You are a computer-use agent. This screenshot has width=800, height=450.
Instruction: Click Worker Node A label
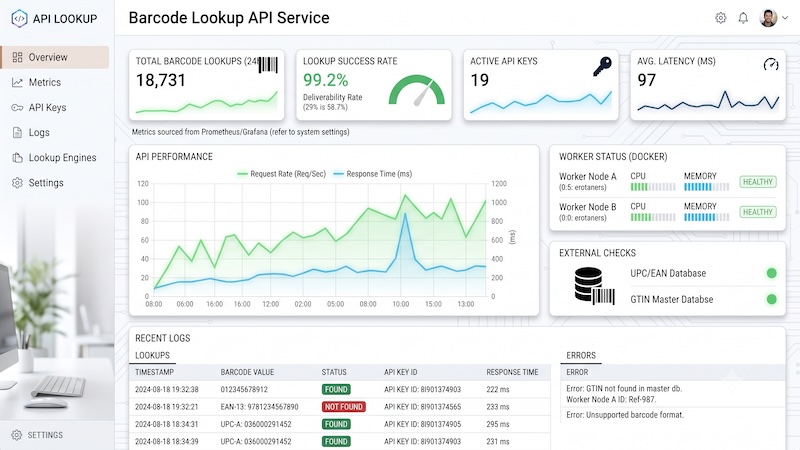588,177
